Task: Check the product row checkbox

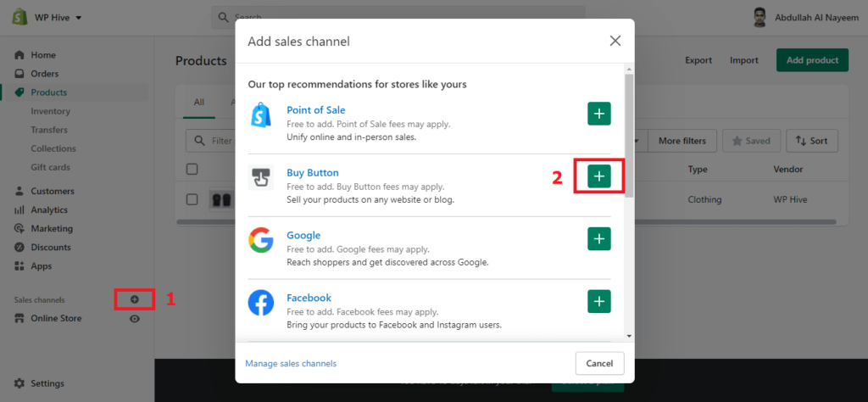Action: coord(192,200)
